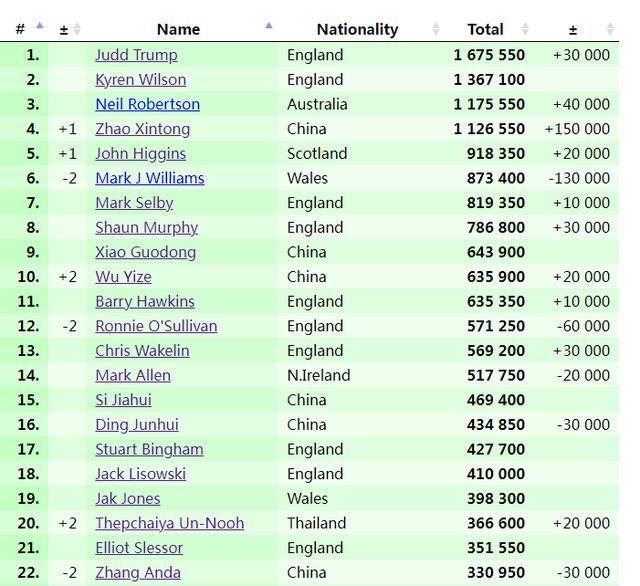Open Ding Junhui's profile link
640x586 pixels.
tap(136, 424)
